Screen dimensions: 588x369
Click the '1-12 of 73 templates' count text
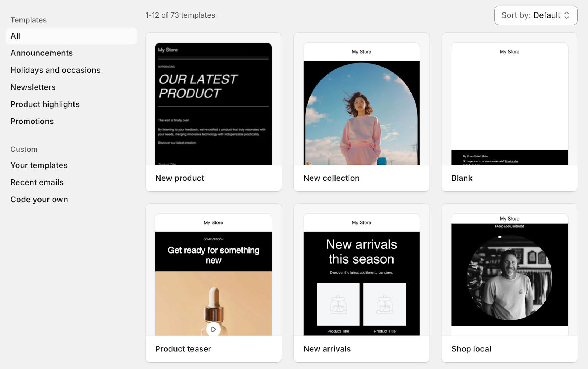180,15
